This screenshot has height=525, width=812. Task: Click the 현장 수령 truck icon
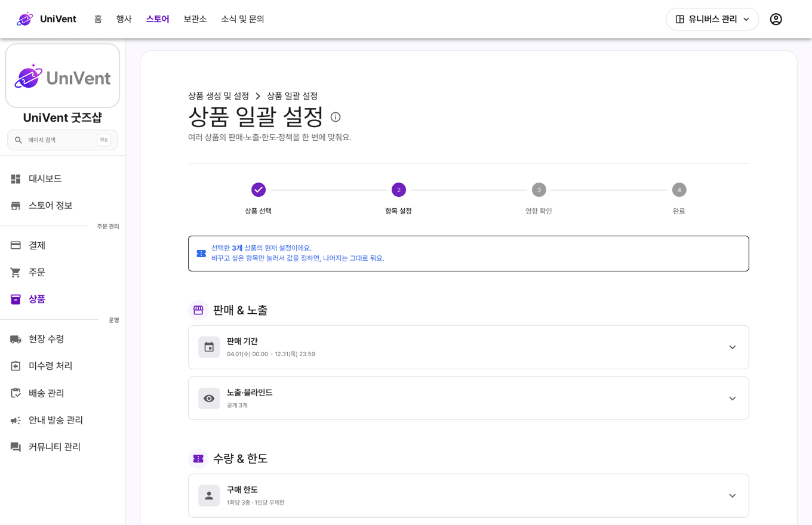pyautogui.click(x=16, y=339)
